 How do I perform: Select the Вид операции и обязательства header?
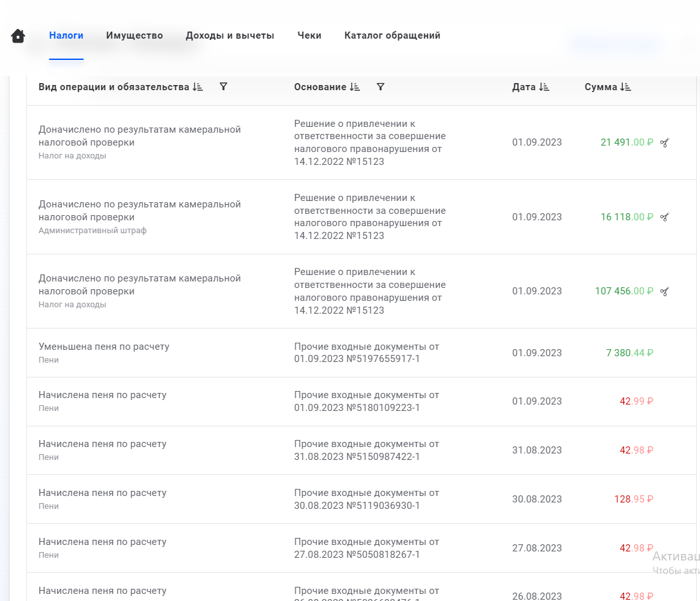point(114,87)
